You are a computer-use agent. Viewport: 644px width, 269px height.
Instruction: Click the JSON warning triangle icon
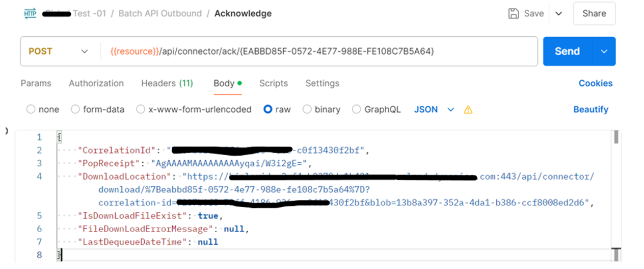point(468,110)
